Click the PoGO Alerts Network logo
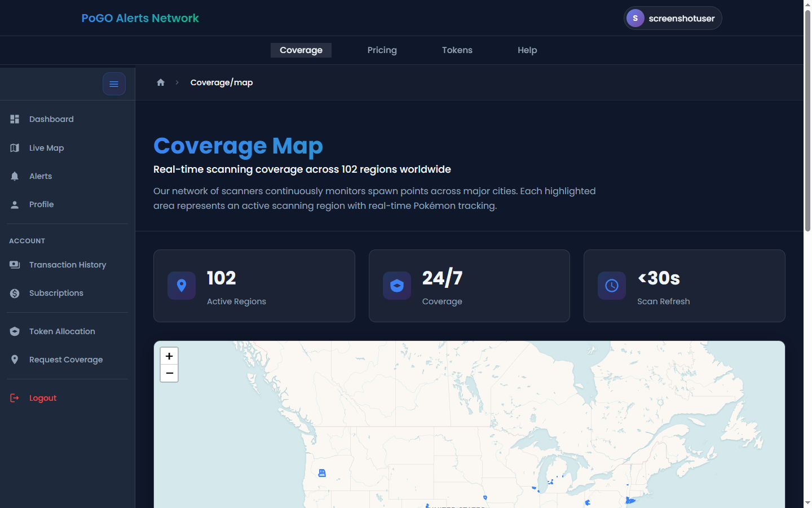812x508 pixels. [140, 18]
